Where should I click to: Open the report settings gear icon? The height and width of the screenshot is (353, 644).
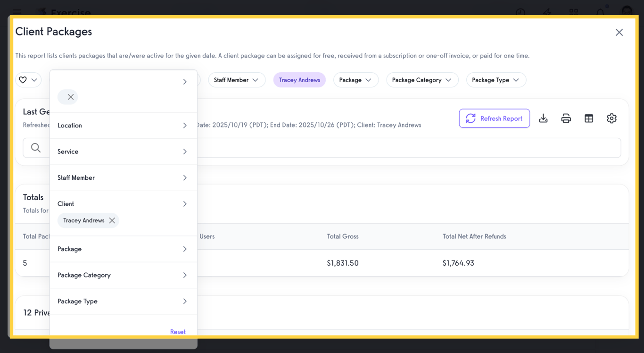(x=611, y=118)
